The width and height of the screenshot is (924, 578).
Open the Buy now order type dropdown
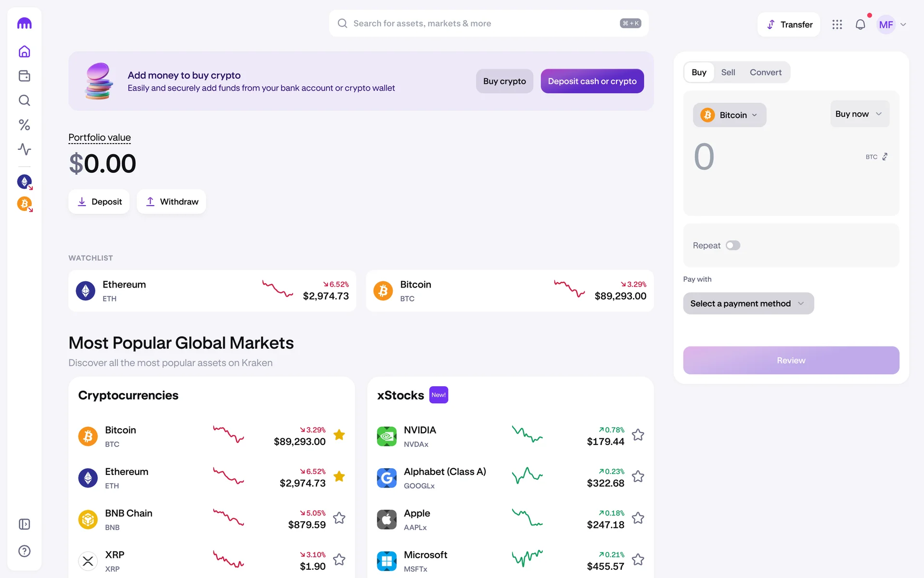[859, 114]
